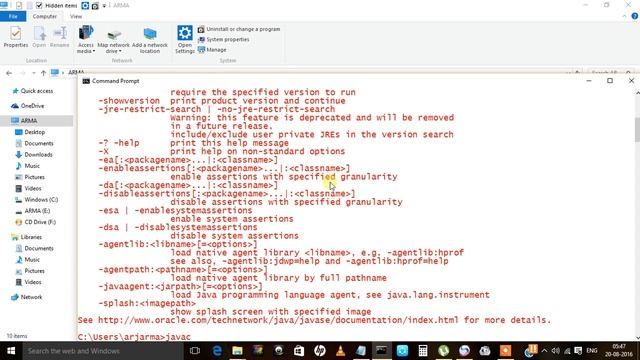The height and width of the screenshot is (360, 640).
Task: Go back in Explorer navigation
Action: [9, 73]
